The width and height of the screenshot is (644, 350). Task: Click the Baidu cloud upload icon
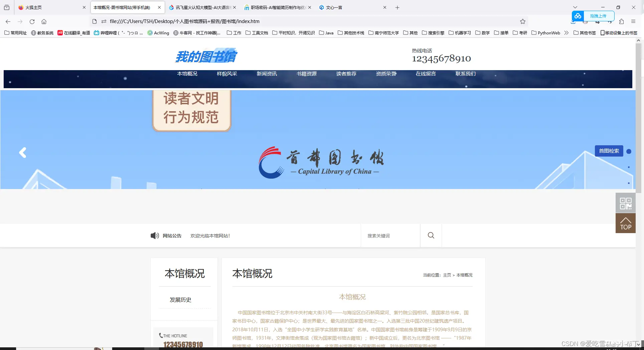[x=578, y=16]
